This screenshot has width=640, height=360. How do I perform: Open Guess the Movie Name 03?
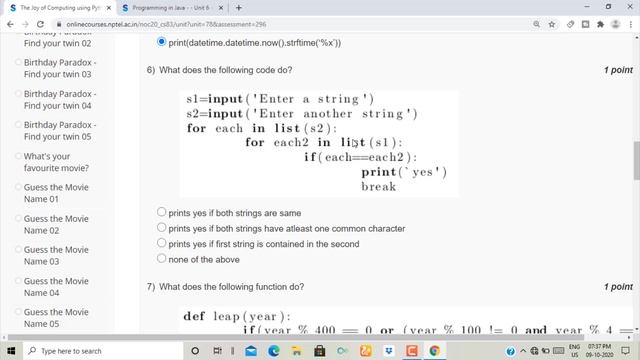(56, 256)
